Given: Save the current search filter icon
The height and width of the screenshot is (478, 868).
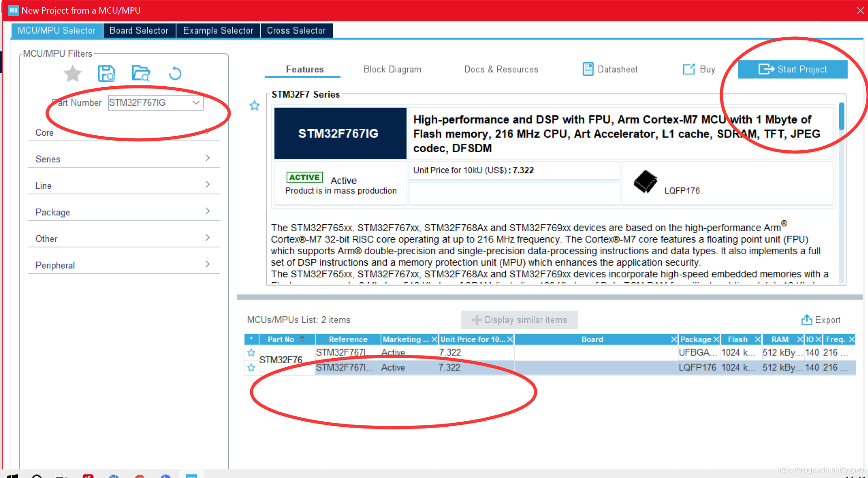Looking at the screenshot, I should tap(107, 74).
